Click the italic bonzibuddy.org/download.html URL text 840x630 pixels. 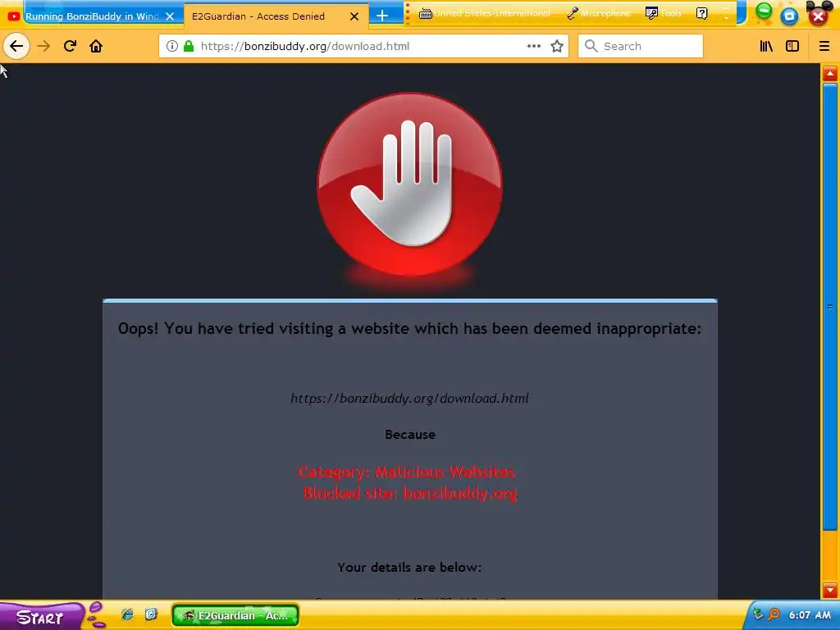coord(410,398)
